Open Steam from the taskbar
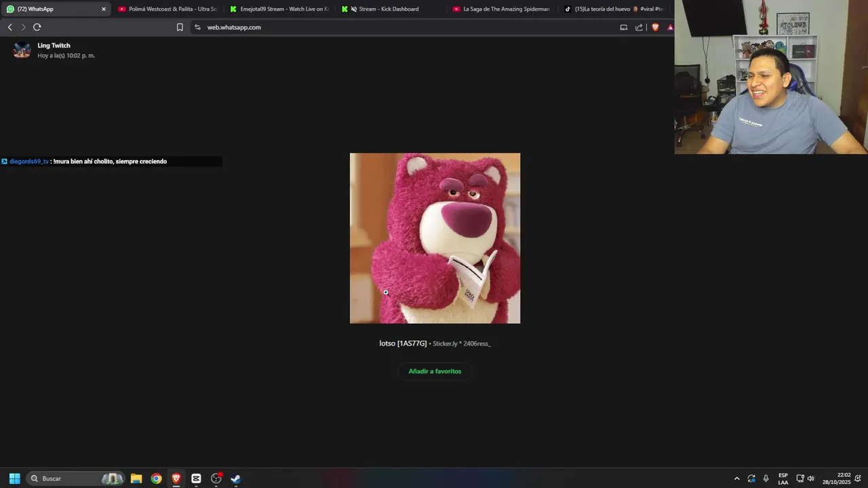 (x=235, y=479)
